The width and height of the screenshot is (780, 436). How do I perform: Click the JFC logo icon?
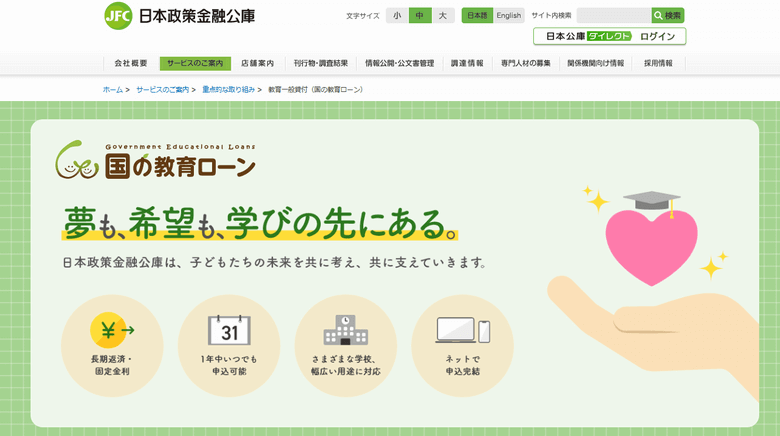tap(118, 16)
